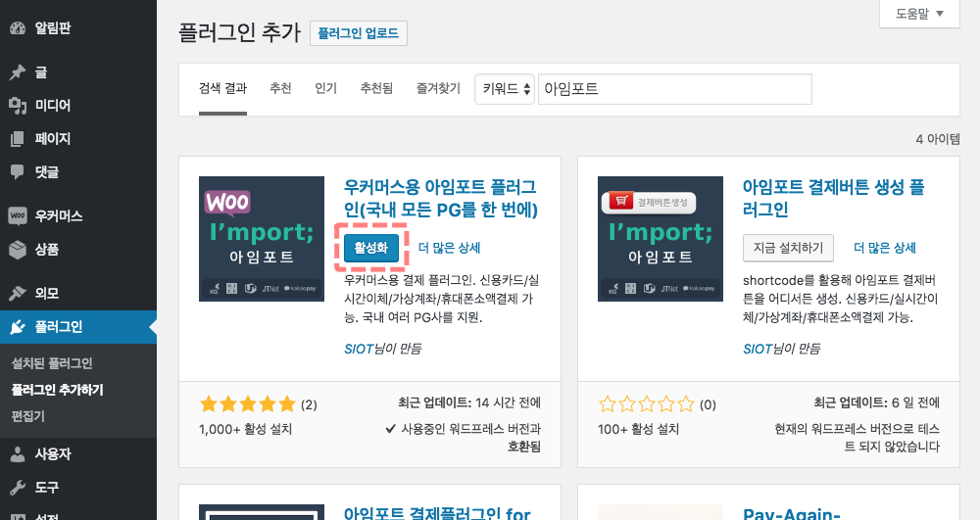This screenshot has width=980, height=520.
Task: Select 플러그인 추가하기 submenu item
Action: pos(58,390)
